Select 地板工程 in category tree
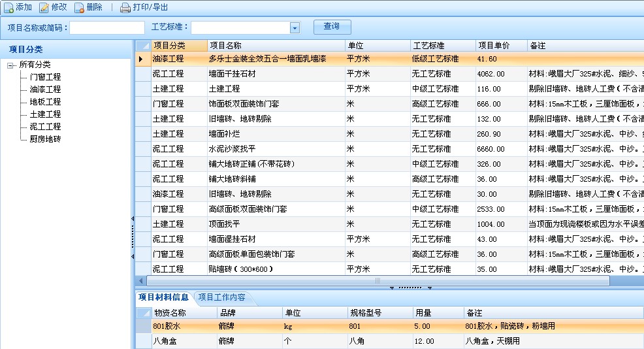644x349 pixels. [45, 101]
